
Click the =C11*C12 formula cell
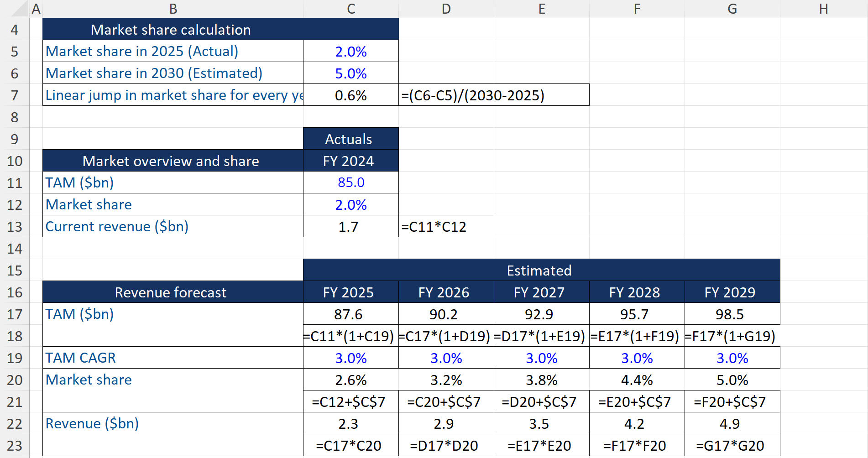446,227
